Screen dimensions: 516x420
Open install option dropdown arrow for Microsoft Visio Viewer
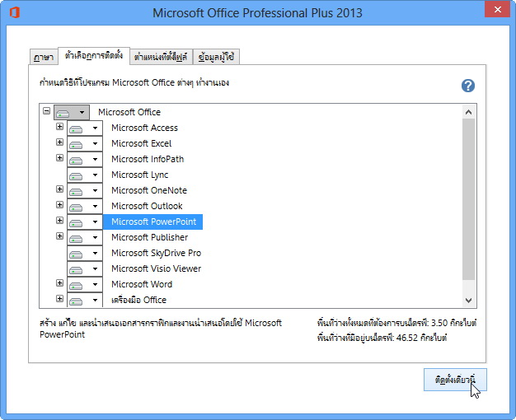(x=95, y=268)
